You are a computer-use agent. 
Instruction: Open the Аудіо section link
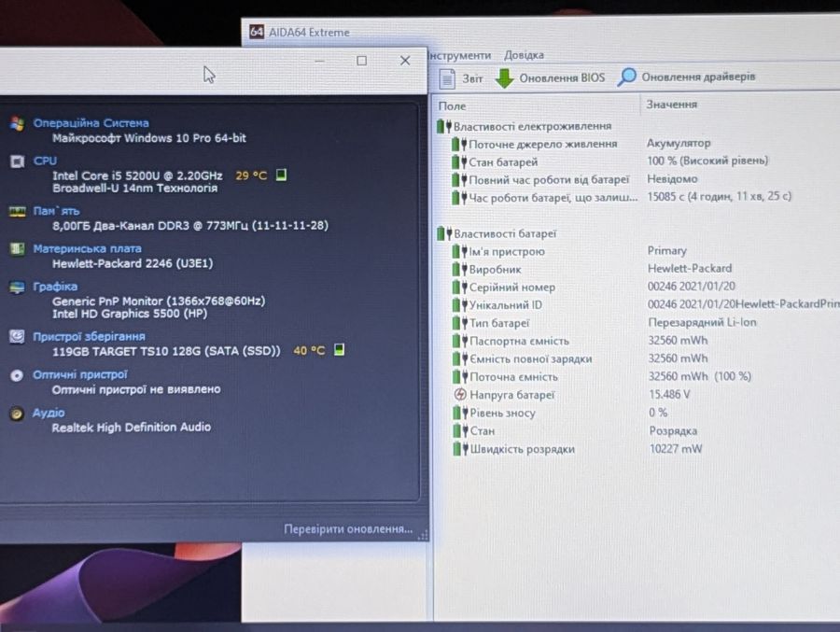pyautogui.click(x=49, y=413)
